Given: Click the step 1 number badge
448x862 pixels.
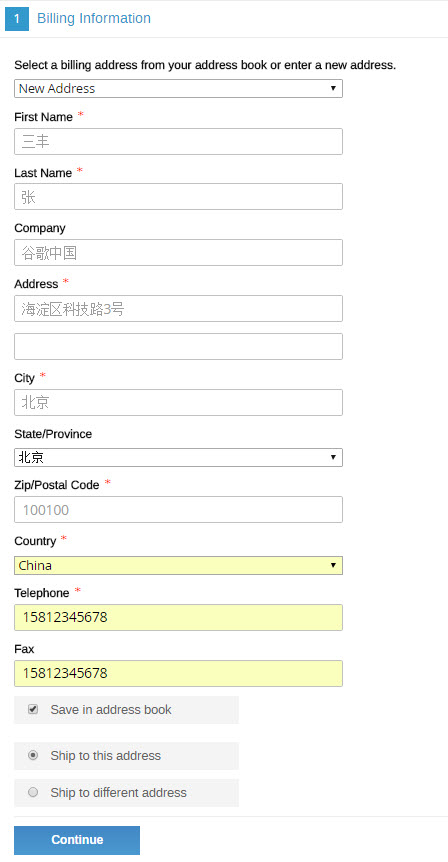Looking at the screenshot, I should 16,19.
